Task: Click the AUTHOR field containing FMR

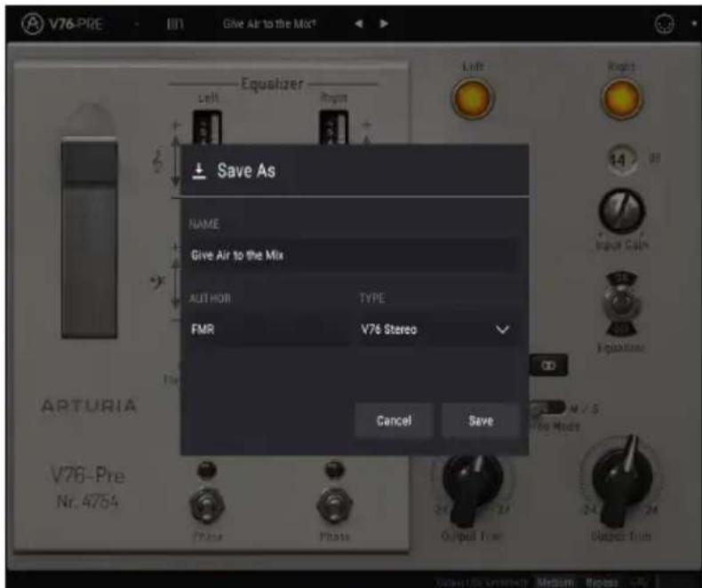Action: click(x=268, y=330)
